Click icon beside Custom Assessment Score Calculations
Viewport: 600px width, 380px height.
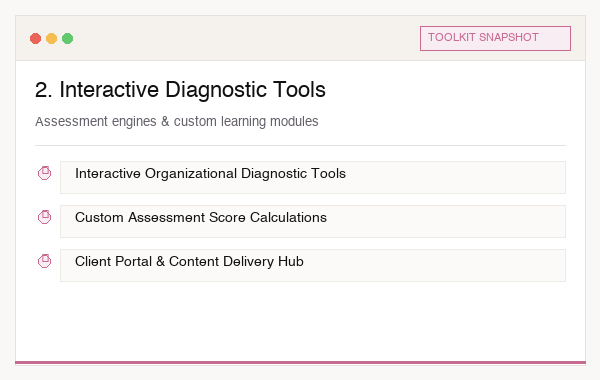(x=44, y=217)
